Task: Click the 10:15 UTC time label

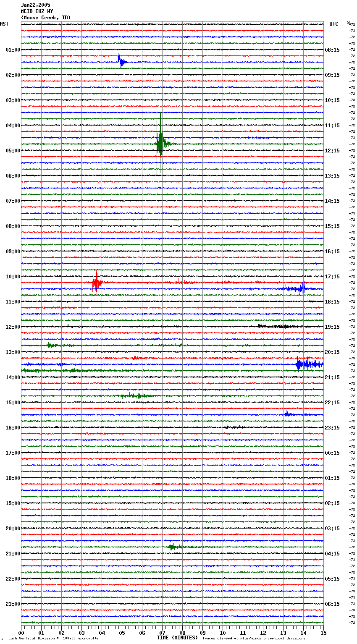Action: pos(332,100)
